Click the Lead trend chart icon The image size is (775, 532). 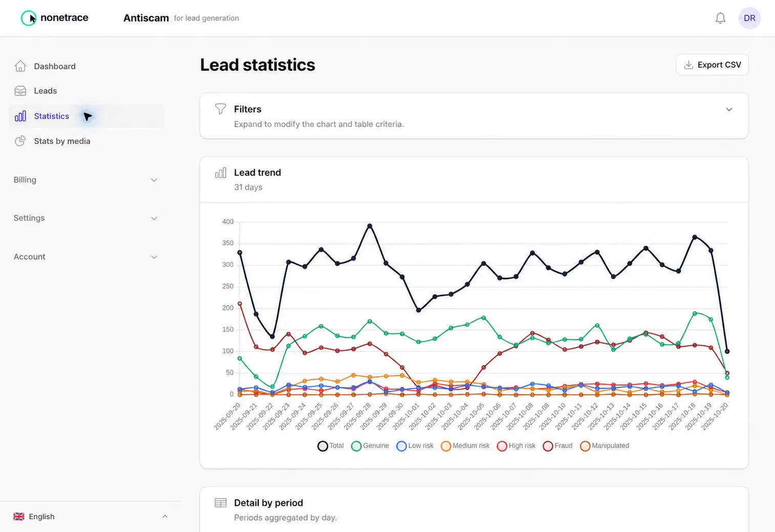pos(221,173)
